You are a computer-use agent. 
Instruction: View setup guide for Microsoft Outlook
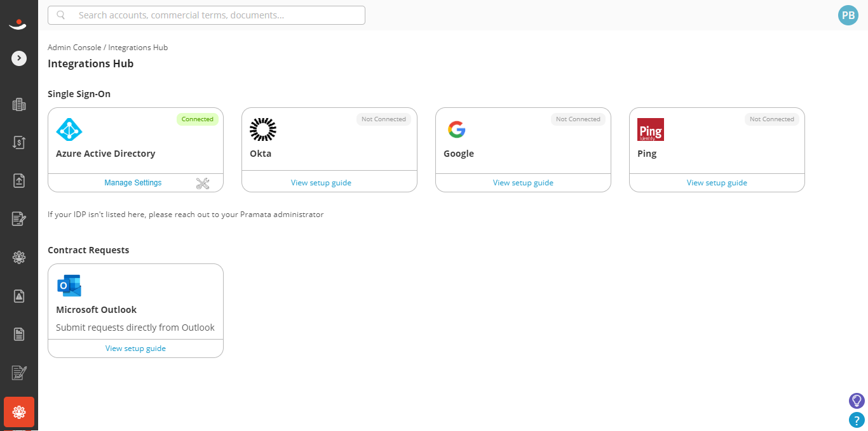[x=135, y=348]
